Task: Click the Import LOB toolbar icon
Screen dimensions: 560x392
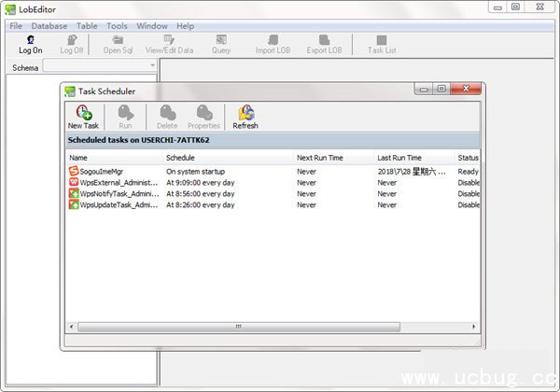Action: tap(273, 39)
